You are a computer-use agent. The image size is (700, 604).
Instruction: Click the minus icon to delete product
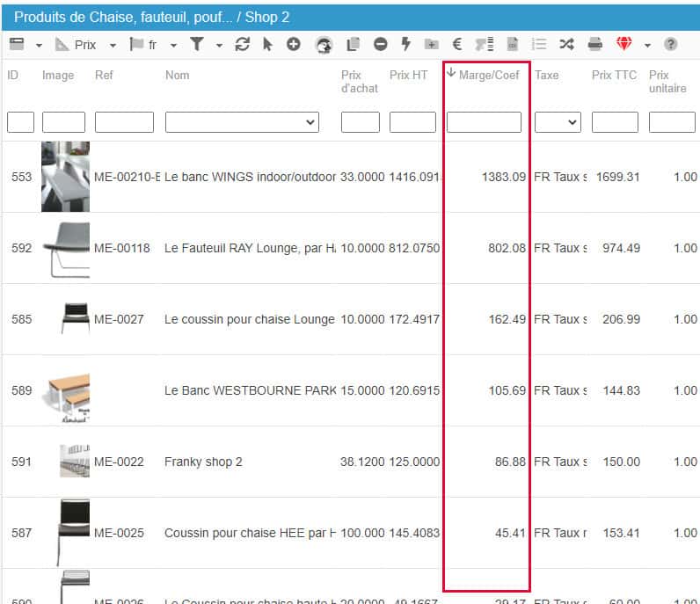coord(380,44)
